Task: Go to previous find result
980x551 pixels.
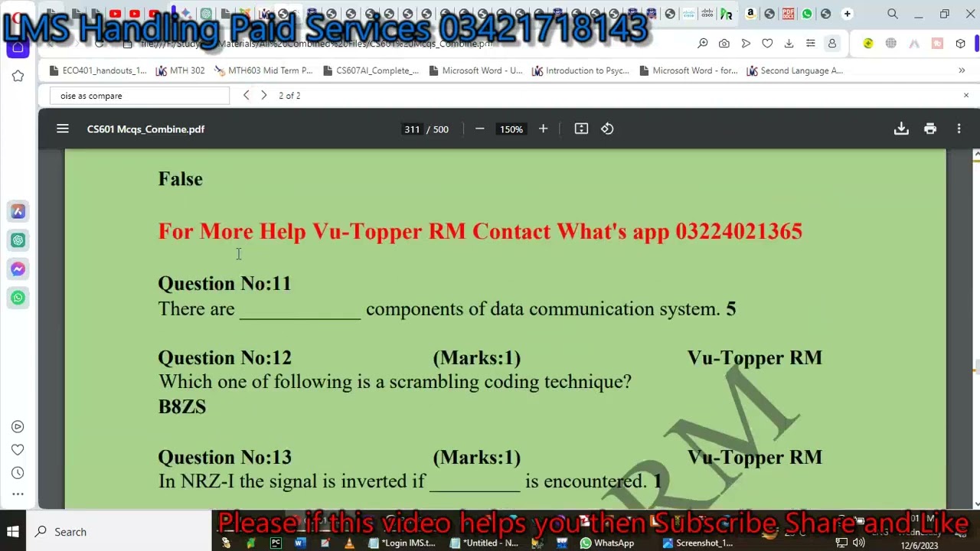Action: click(x=246, y=96)
